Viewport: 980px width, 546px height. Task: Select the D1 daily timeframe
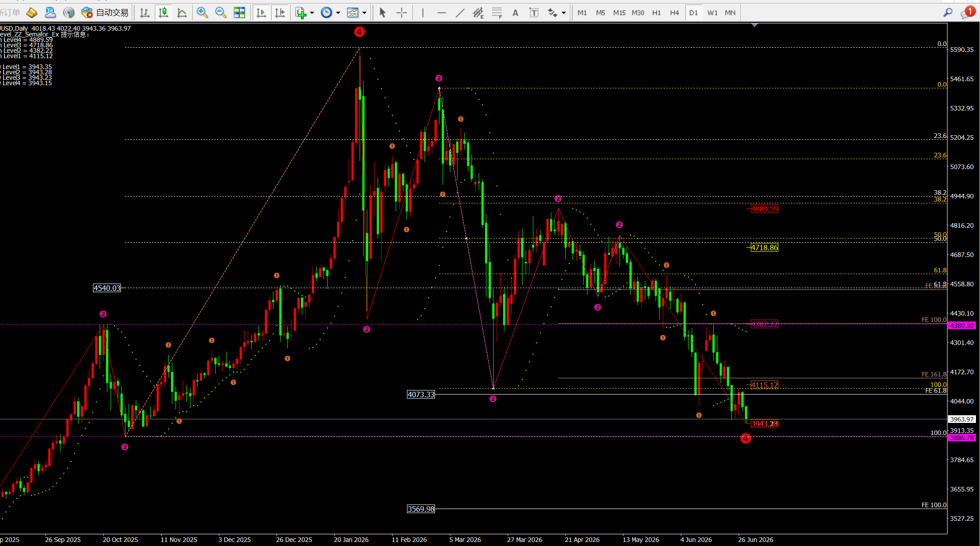693,13
